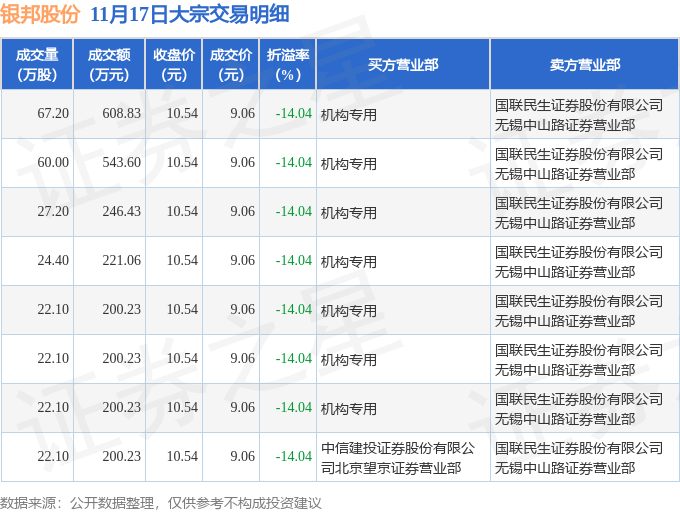Screen dimensions: 680x512
Task: Click the 数据来源 disclaimer footer text
Action: [161, 503]
